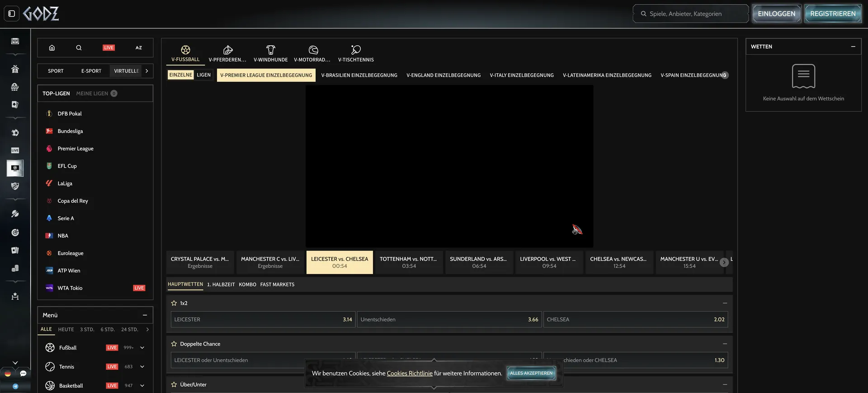
Task: Open the LIVE icon in left rail
Action: [15, 150]
